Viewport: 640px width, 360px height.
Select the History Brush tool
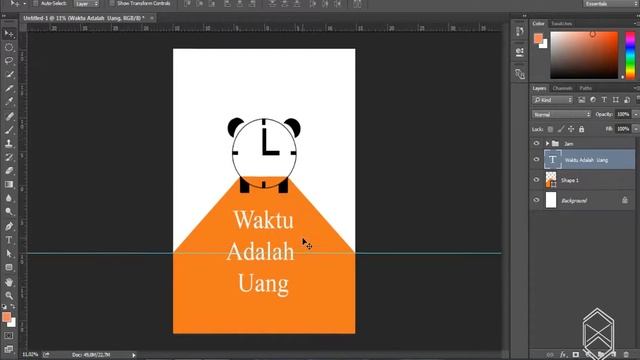tap(9, 157)
